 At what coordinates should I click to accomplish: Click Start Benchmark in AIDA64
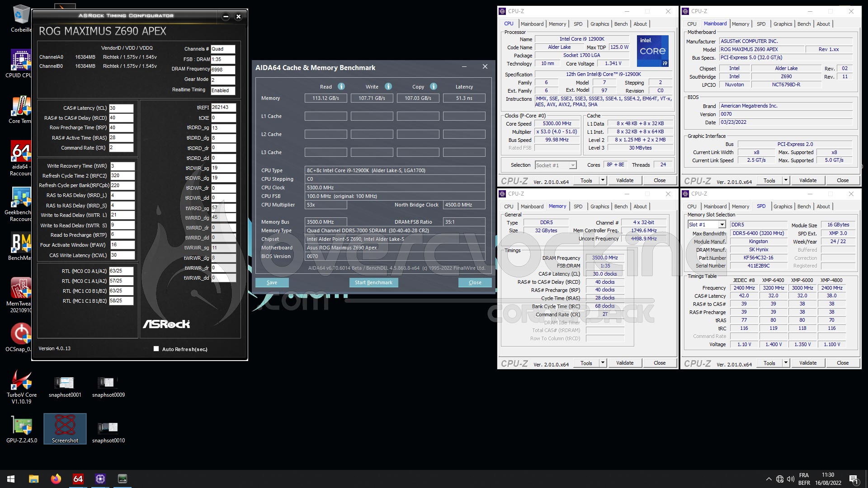coord(373,282)
